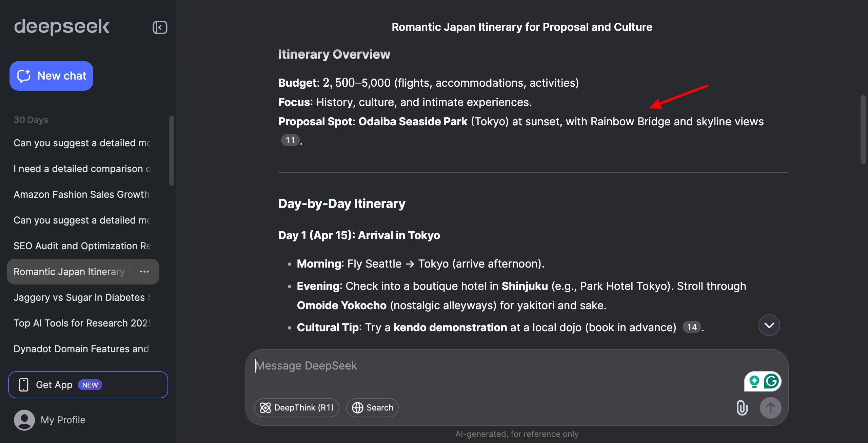Open citation 11 reference badge
The width and height of the screenshot is (868, 443).
click(x=290, y=140)
